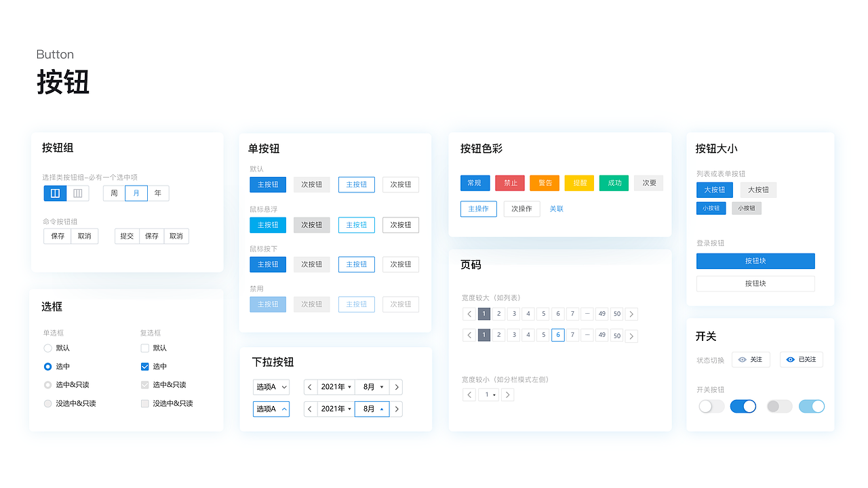868x488 pixels.
Task: Click the blue eye icon on 已关注 button
Action: coord(791,359)
